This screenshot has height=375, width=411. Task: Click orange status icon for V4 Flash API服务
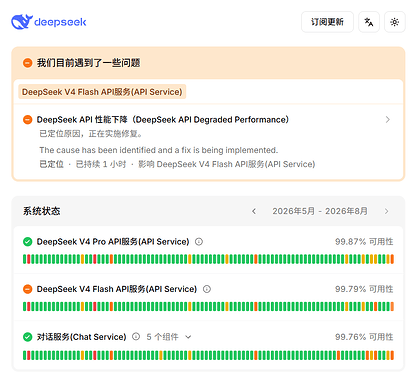(27, 289)
